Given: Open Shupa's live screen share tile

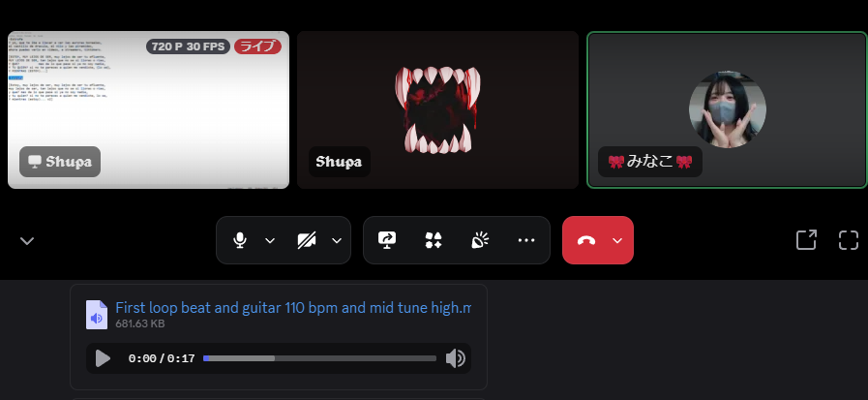Looking at the screenshot, I should click(148, 109).
